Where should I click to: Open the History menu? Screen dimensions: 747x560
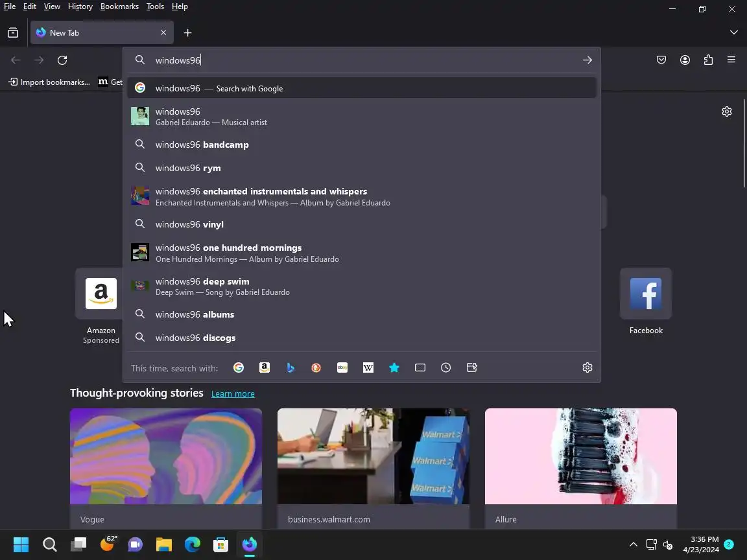click(80, 6)
